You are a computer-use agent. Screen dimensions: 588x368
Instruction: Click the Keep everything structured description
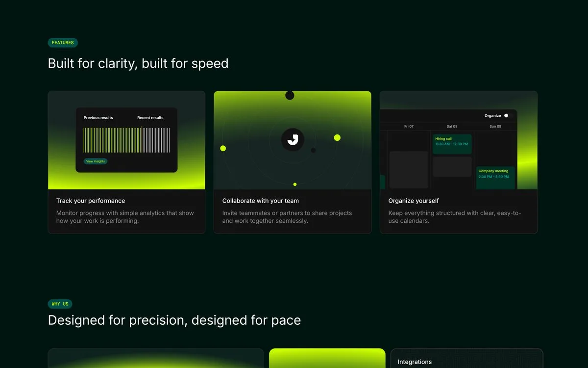point(455,217)
